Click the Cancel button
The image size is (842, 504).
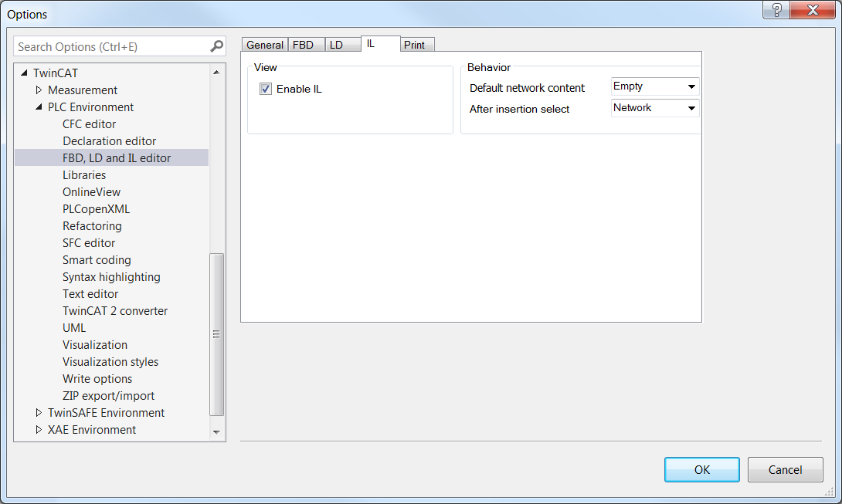tap(785, 469)
